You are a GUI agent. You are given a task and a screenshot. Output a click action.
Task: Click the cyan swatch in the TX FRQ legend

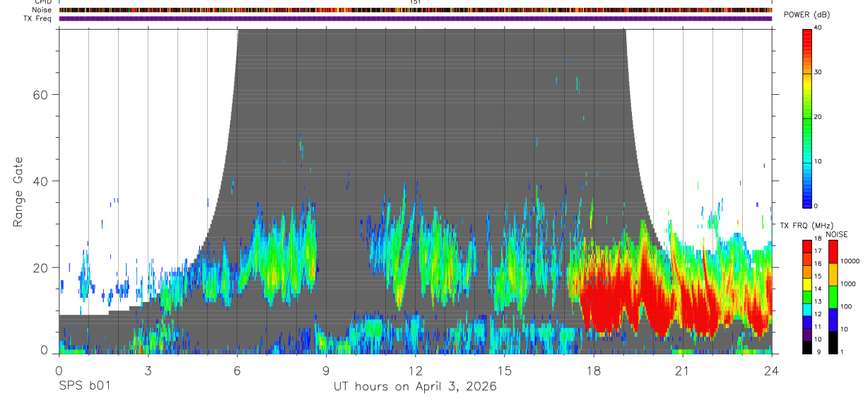[x=807, y=310]
